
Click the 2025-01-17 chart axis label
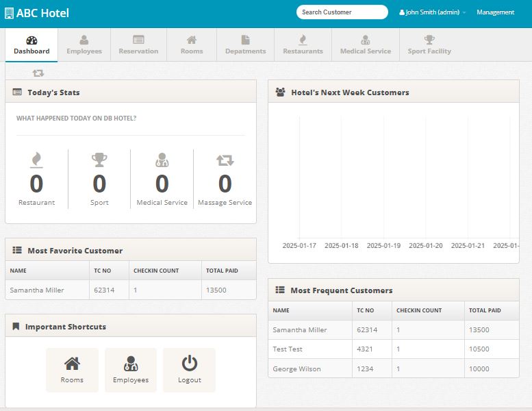pos(299,245)
